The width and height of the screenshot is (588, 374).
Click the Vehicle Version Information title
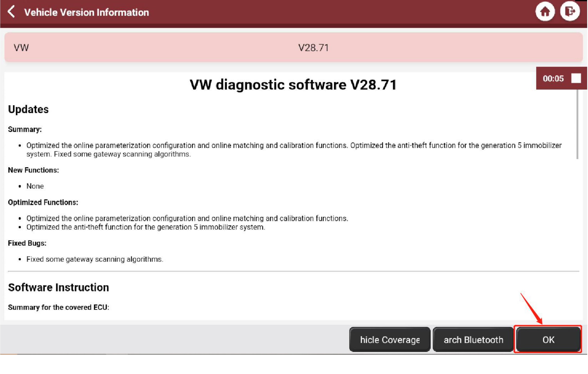click(86, 12)
